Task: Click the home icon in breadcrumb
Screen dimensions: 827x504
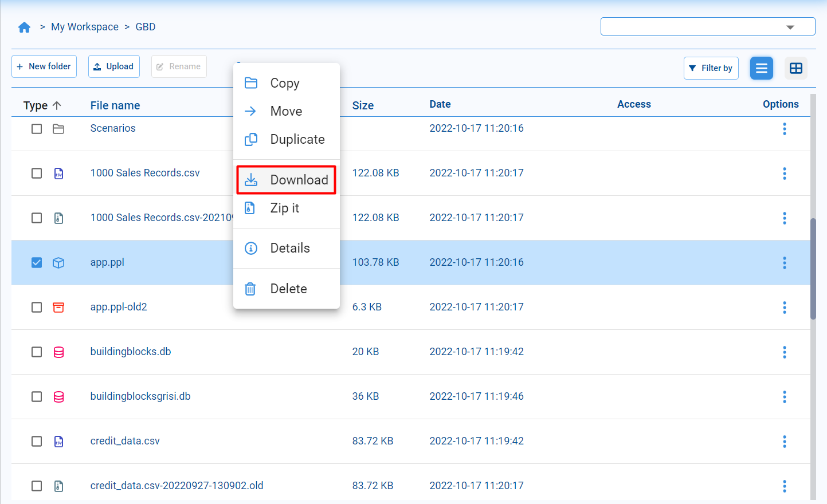Action: tap(24, 27)
